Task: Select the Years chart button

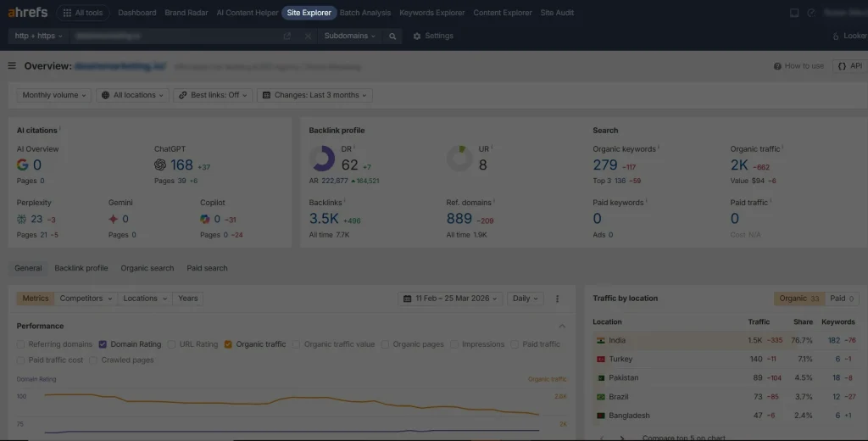Action: (187, 299)
